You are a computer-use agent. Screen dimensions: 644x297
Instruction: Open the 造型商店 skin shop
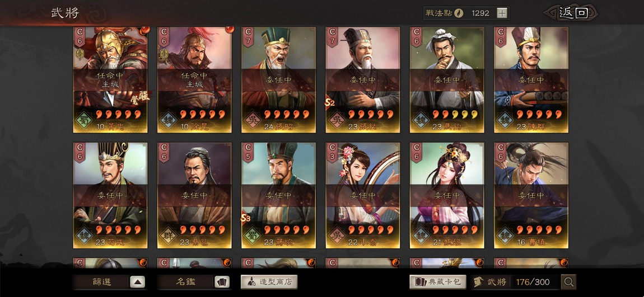click(269, 282)
